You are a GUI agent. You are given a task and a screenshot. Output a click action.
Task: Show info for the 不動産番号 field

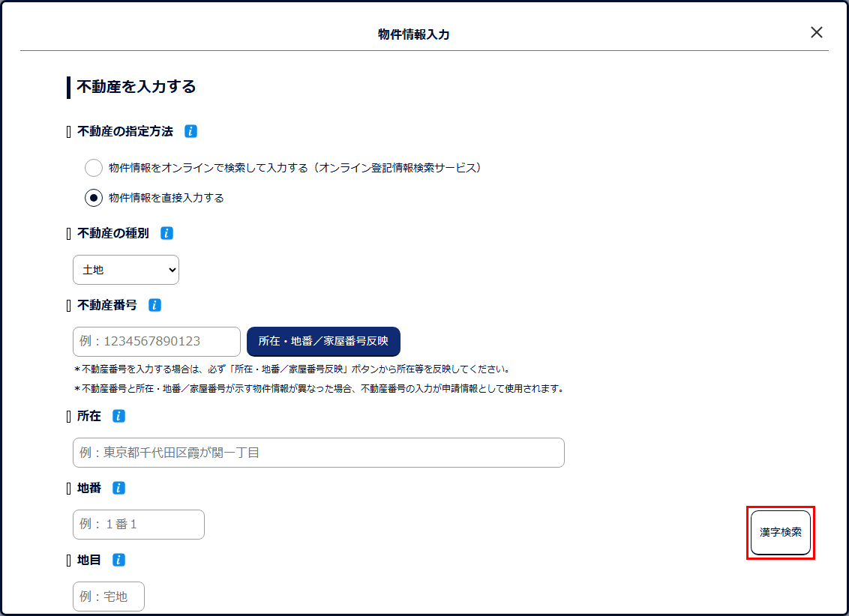click(154, 305)
